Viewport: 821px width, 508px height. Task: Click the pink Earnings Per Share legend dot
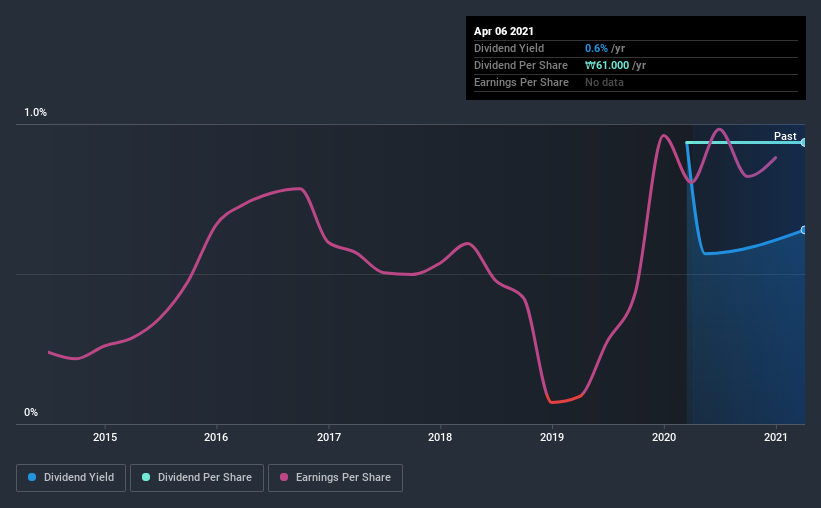(x=284, y=477)
